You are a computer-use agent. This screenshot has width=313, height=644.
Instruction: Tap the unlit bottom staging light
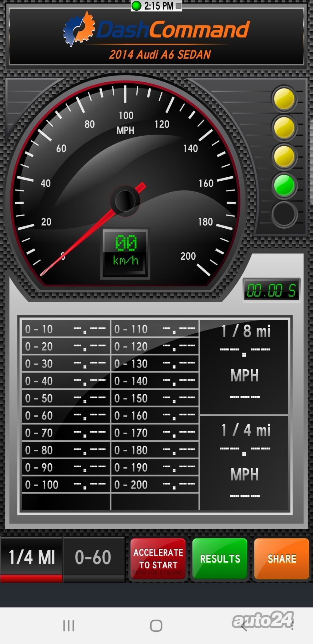point(284,214)
